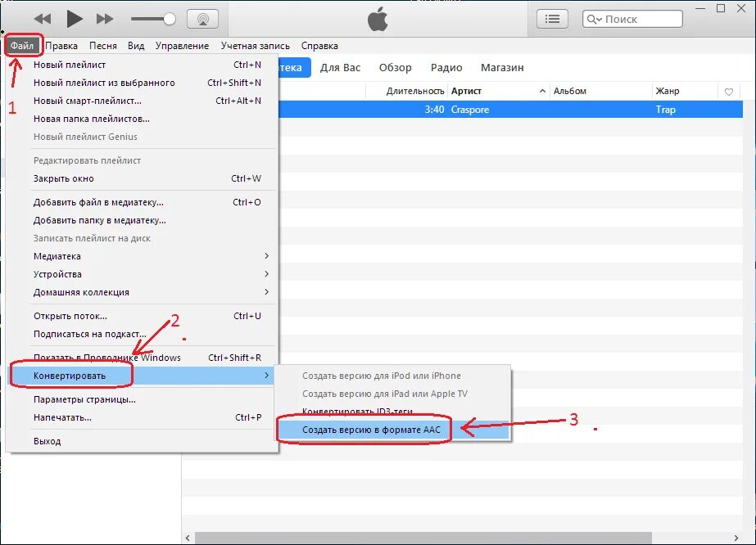Click the Поиск search field
The image size is (756, 545).
pos(632,20)
